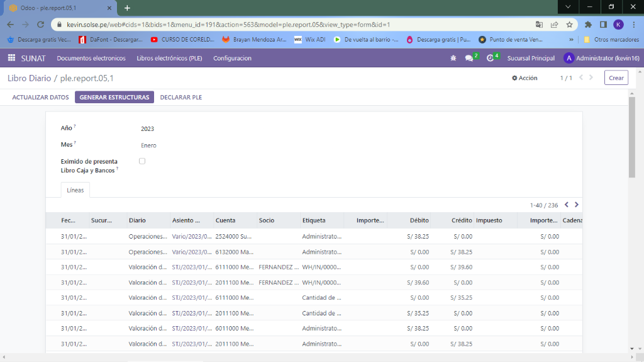644x362 pixels.
Task: Click the debug bug icon
Action: click(453, 58)
